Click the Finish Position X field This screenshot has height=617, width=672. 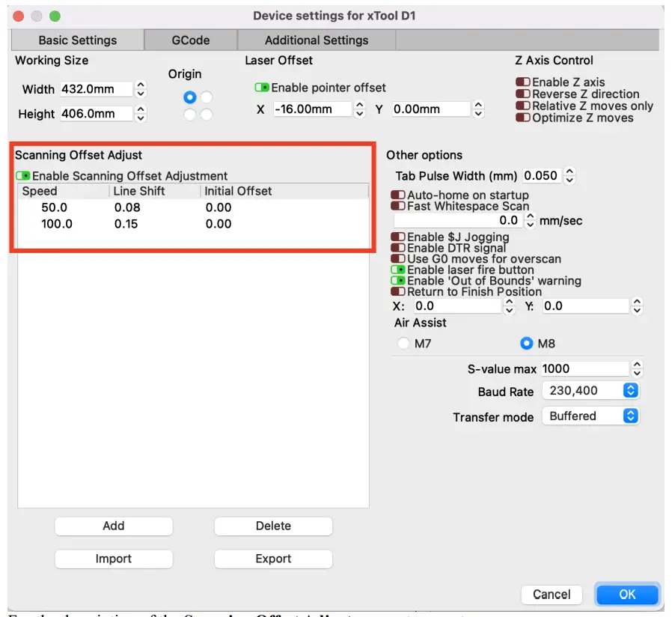457,306
